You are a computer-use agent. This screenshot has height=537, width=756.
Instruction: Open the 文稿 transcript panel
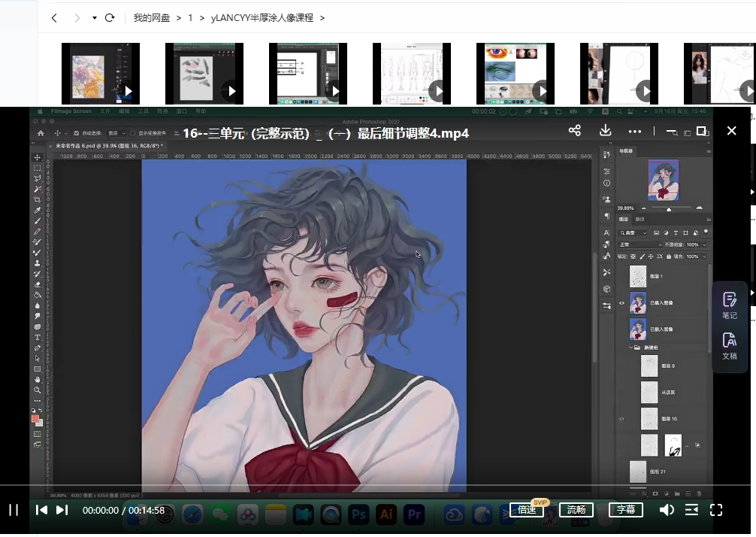[730, 346]
